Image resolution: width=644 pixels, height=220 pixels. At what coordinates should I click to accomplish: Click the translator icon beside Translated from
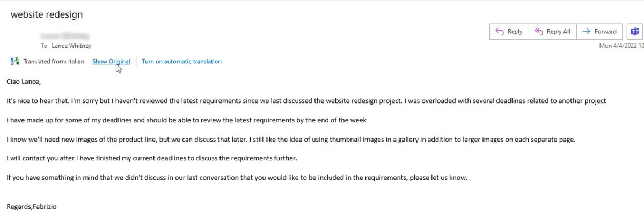tap(14, 62)
